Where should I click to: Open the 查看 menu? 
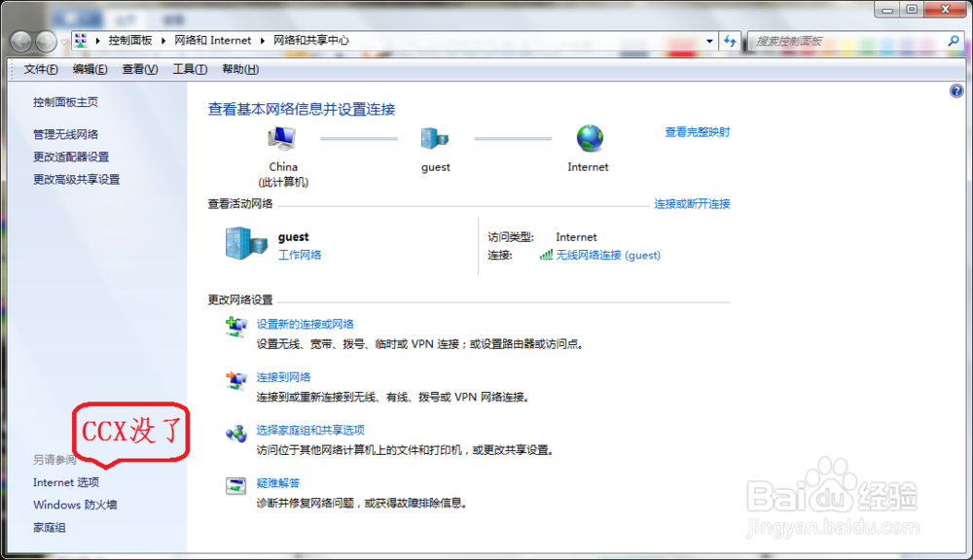point(138,69)
